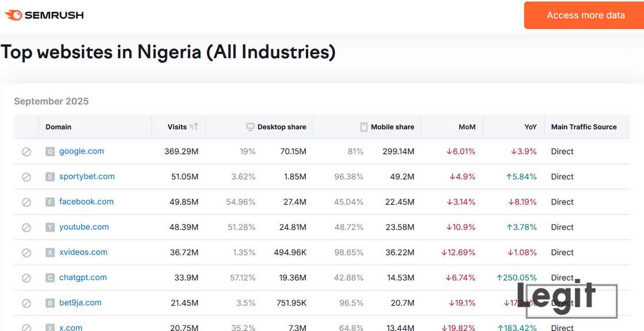
Task: Open the Access more data button
Action: (x=585, y=15)
